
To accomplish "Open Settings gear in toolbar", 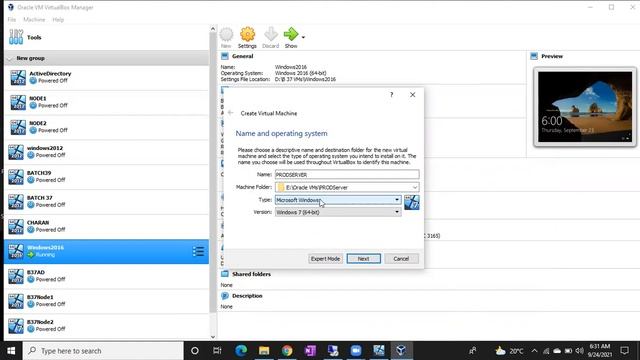I will [x=247, y=38].
